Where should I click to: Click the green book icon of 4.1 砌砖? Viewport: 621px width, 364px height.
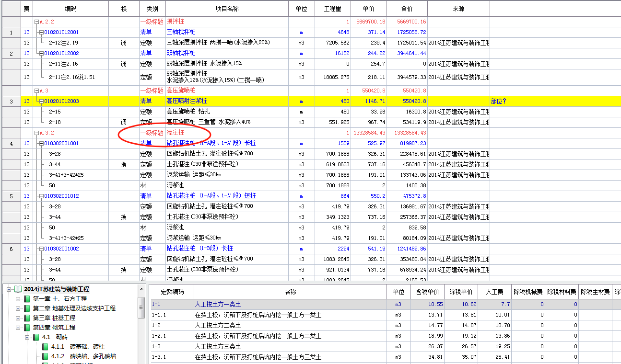[36, 337]
